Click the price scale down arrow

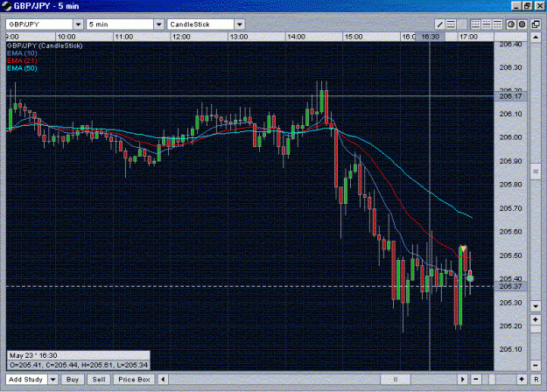[x=536, y=306]
